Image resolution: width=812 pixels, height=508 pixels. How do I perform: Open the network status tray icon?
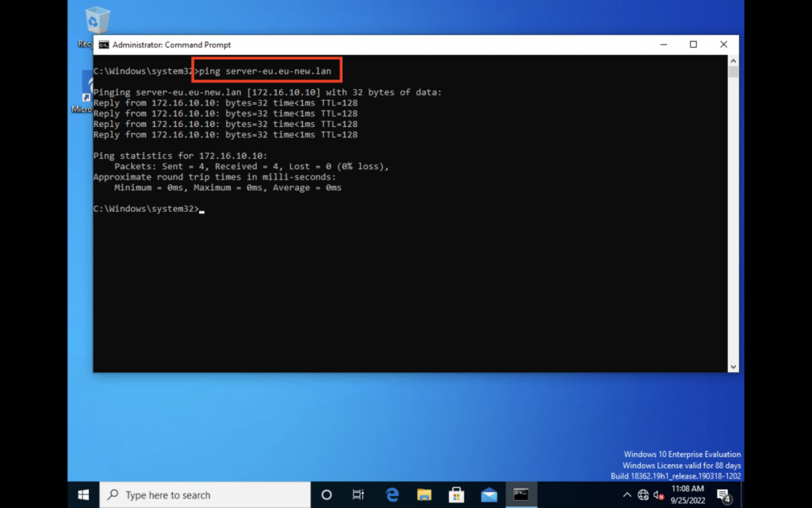click(x=643, y=495)
